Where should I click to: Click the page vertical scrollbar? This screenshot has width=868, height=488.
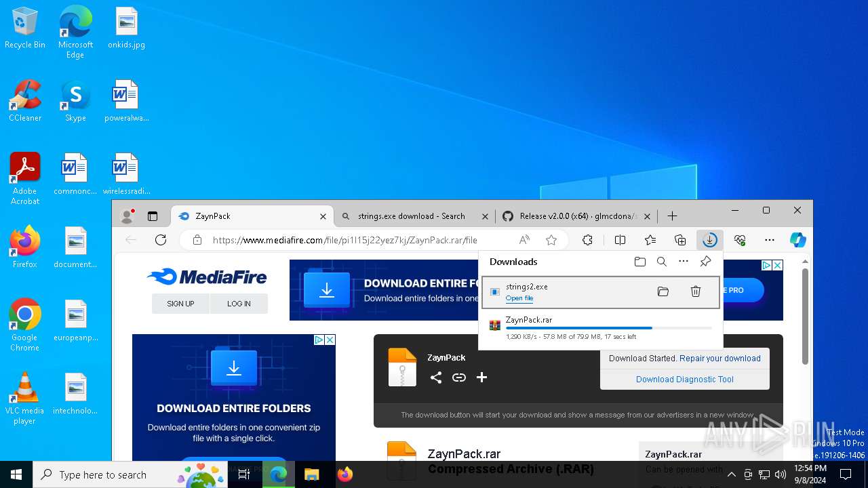[806, 317]
